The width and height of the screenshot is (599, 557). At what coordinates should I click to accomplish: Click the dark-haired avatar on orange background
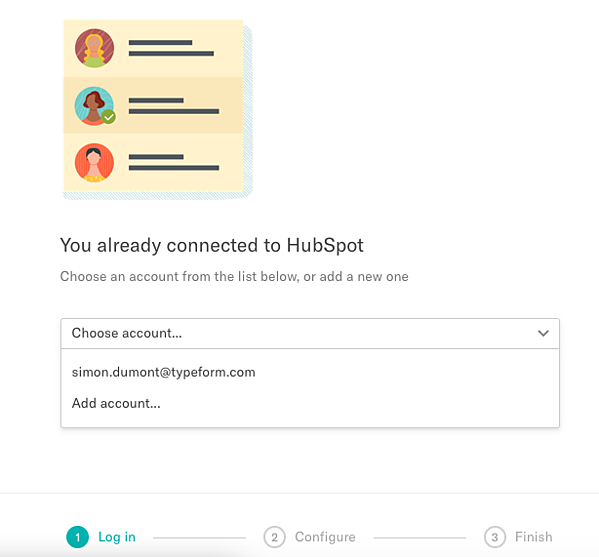(94, 163)
